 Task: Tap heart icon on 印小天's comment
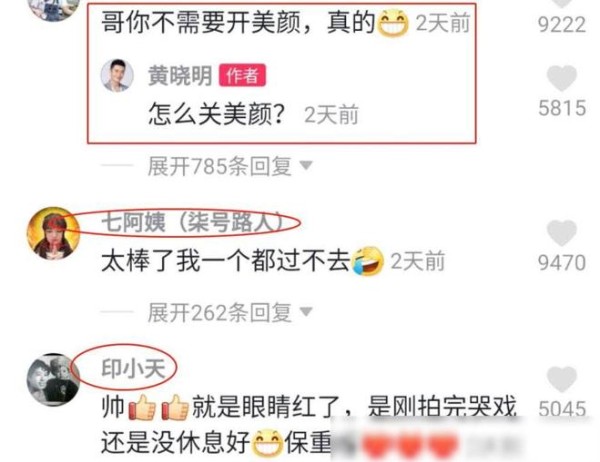point(561,379)
